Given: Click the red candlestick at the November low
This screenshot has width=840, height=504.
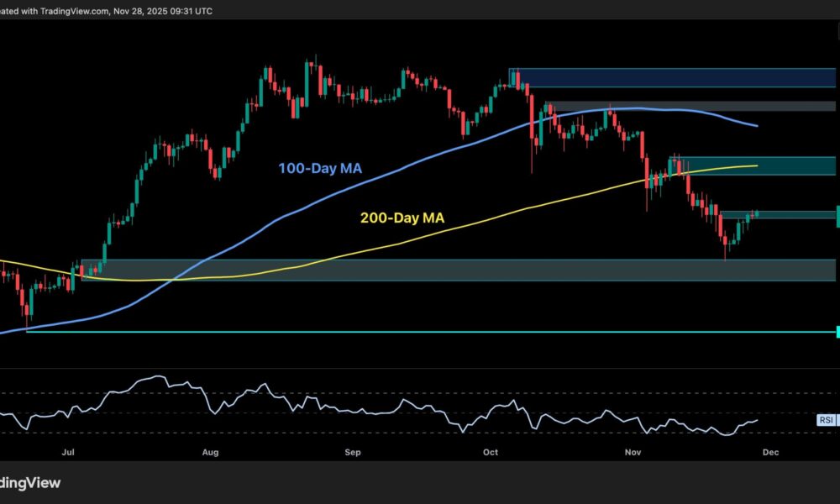Looking at the screenshot, I should pos(725,239).
